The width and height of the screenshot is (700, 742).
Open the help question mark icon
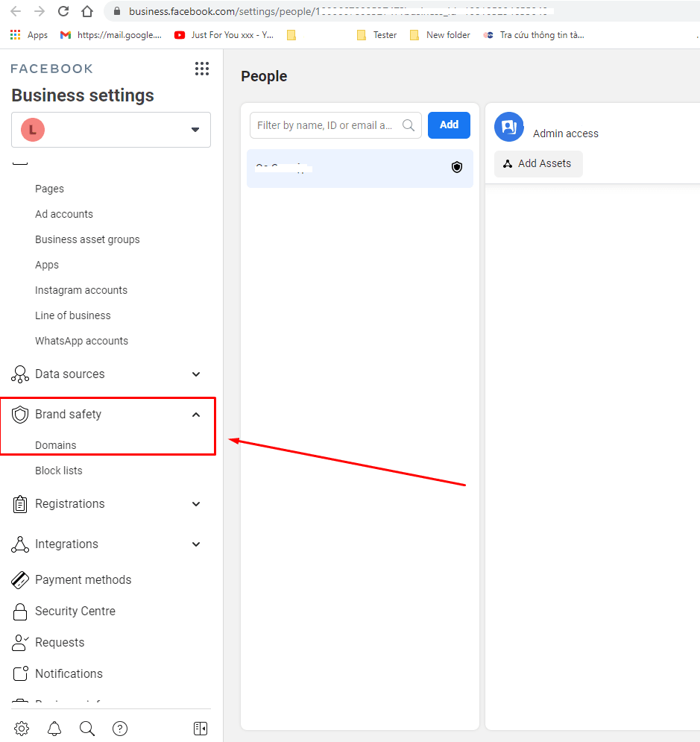click(x=120, y=729)
